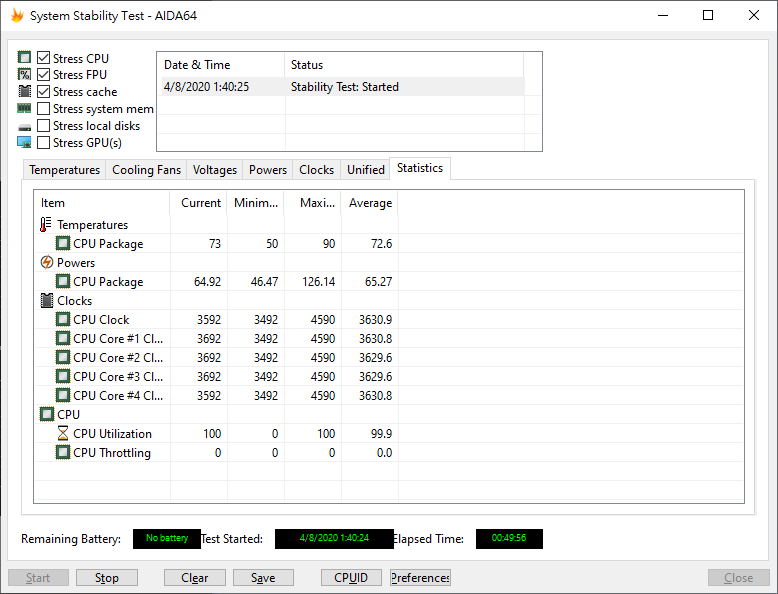Enable the Stress local disks checkbox
The image size is (778, 594).
44,126
